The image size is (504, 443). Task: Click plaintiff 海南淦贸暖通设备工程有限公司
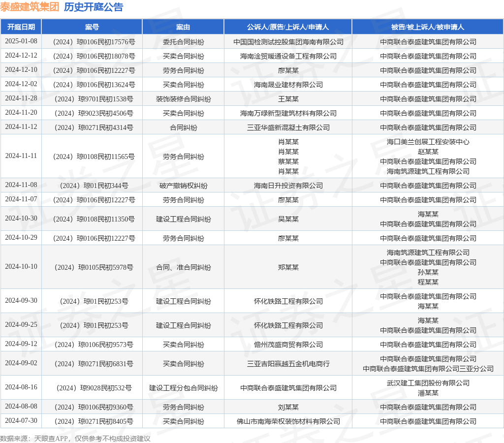click(x=288, y=56)
